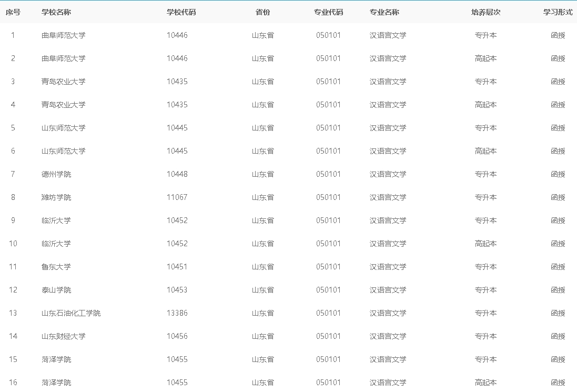
Task: Click 高起本 level in row 16
Action: (x=485, y=383)
